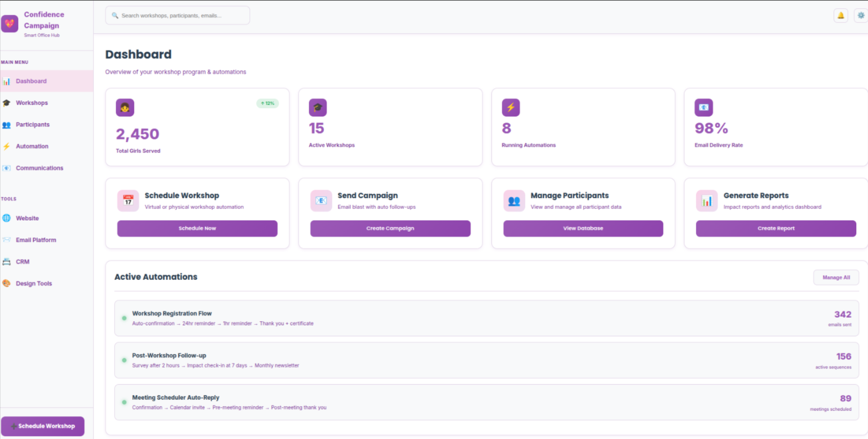Click the Create Report button
868x439 pixels.
click(x=776, y=228)
